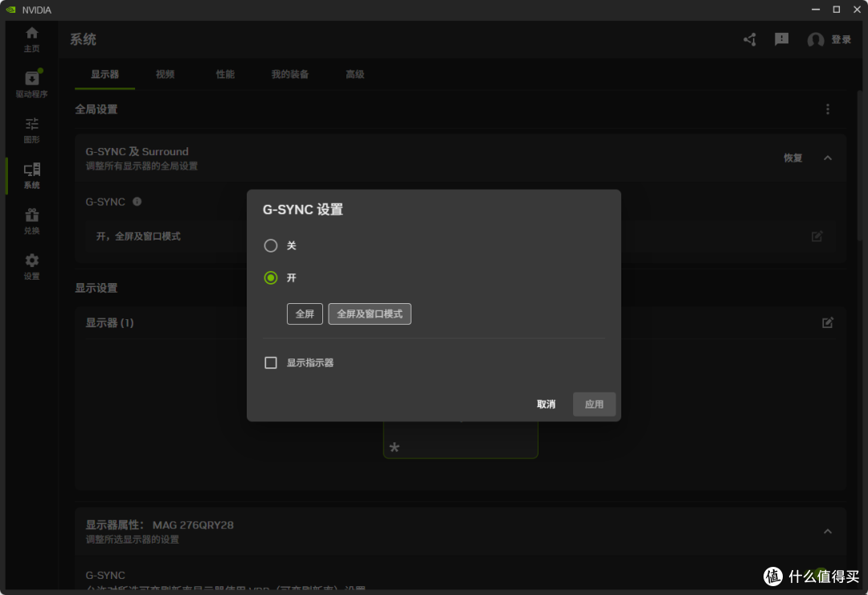Click the share icon in header
The width and height of the screenshot is (868, 595).
pyautogui.click(x=750, y=39)
